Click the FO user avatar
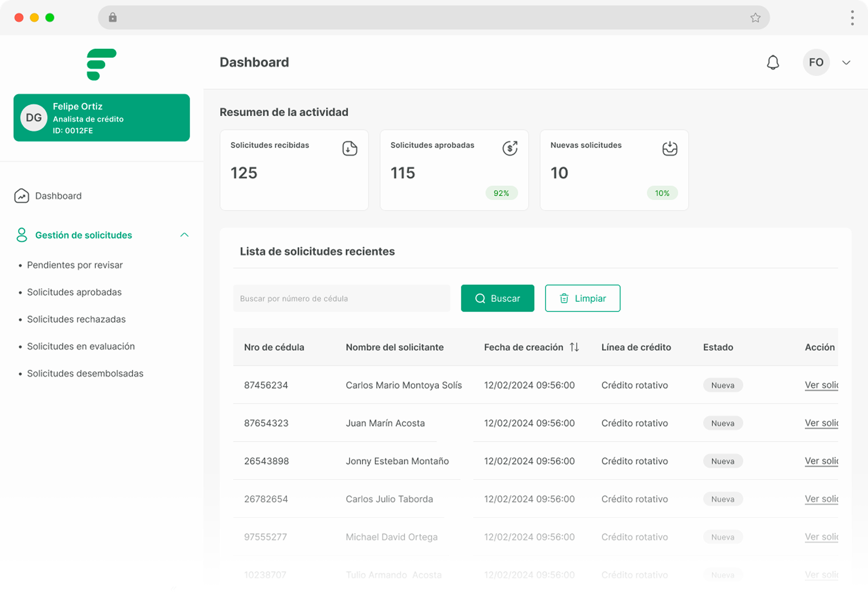 [816, 62]
